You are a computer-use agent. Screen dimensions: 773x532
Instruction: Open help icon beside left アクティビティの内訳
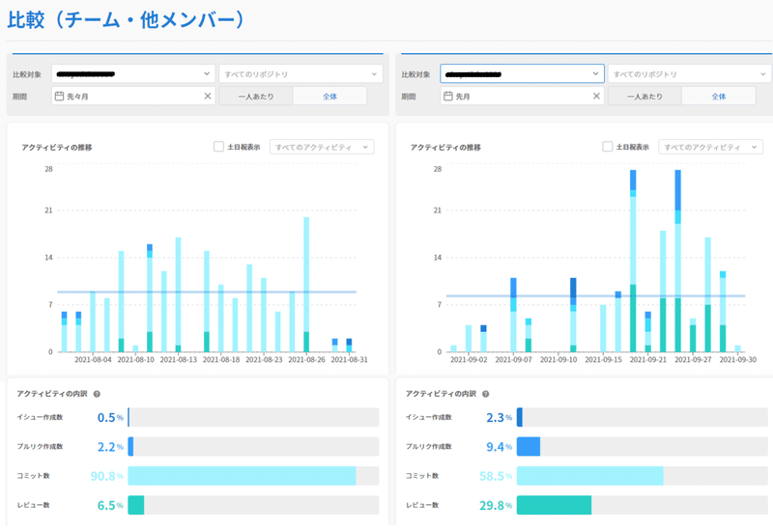tap(97, 394)
